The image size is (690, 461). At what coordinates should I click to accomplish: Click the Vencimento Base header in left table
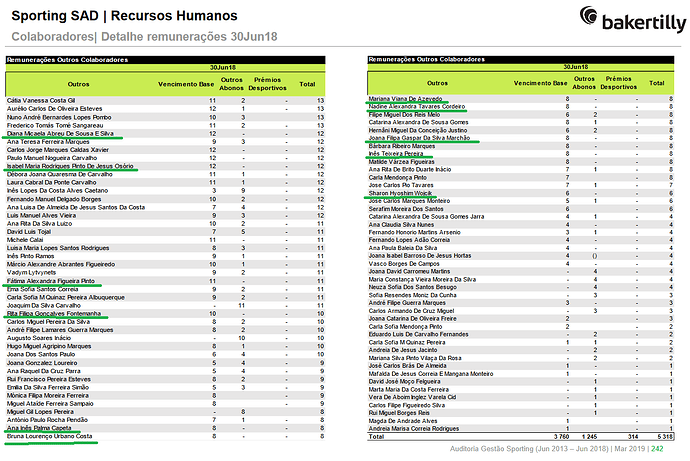(186, 84)
